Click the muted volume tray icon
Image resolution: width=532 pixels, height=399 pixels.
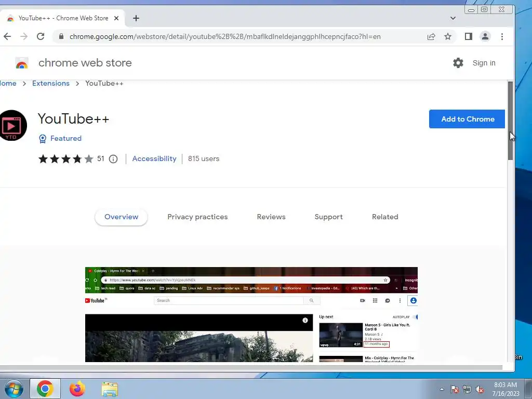click(x=480, y=390)
